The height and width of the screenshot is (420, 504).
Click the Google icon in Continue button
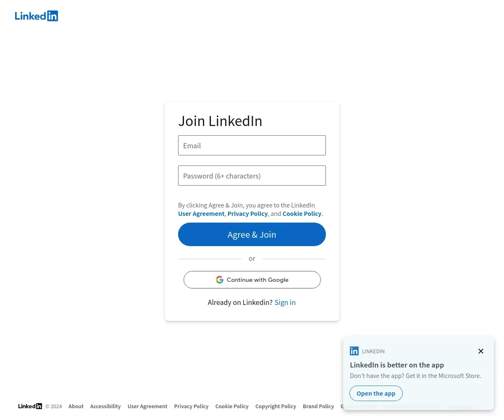(220, 280)
